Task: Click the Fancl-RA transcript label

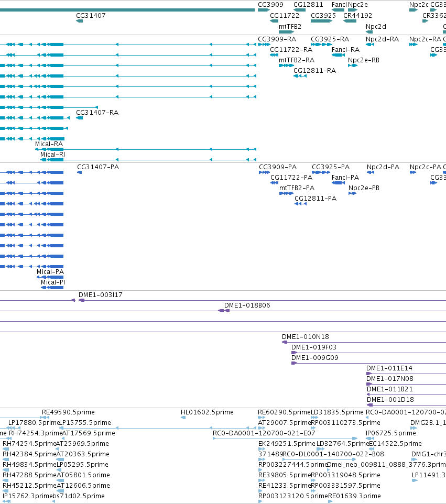Action: tap(345, 50)
